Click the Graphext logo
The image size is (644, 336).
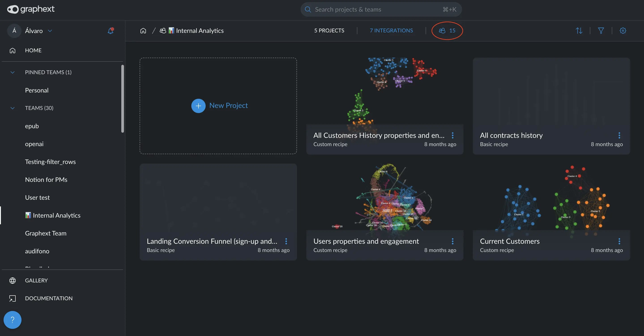pos(31,9)
